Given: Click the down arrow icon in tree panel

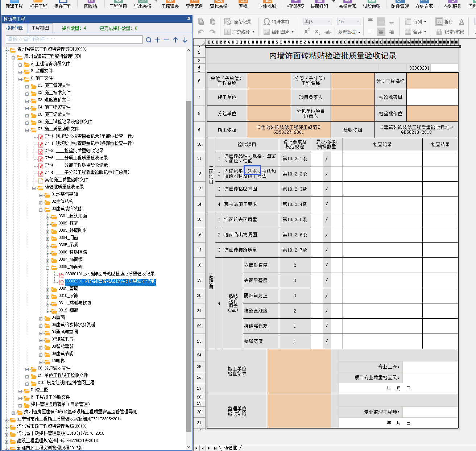Looking at the screenshot, I should tap(185, 40).
